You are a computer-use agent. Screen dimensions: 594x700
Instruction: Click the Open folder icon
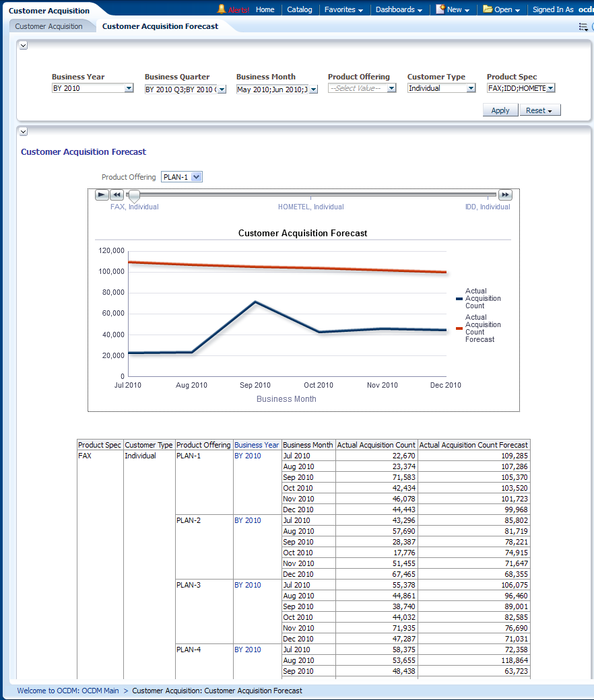[x=488, y=9]
